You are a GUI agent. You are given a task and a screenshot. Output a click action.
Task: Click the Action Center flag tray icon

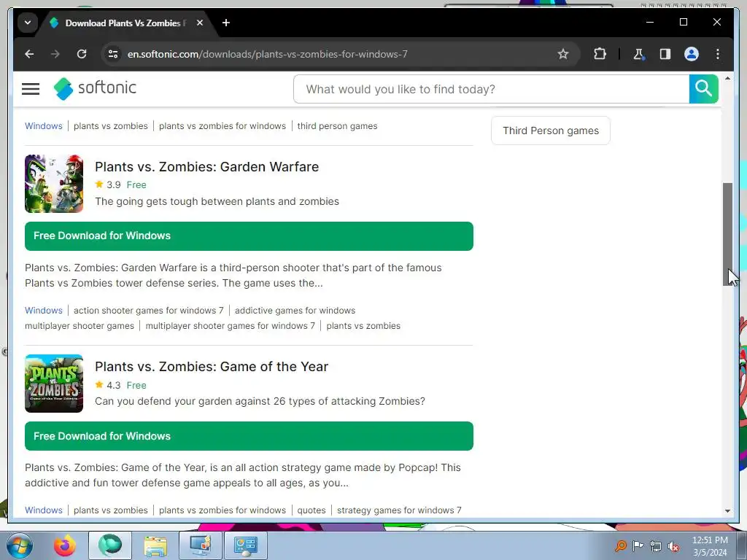coord(638,546)
